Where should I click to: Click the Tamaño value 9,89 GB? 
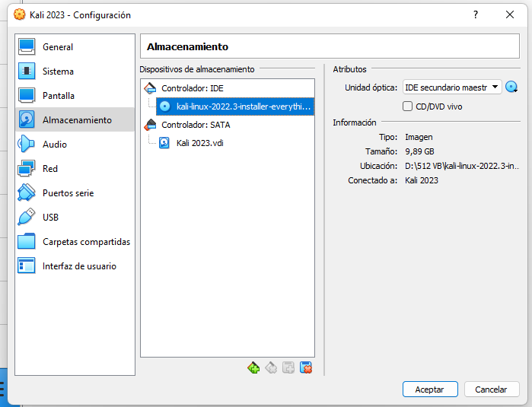419,151
